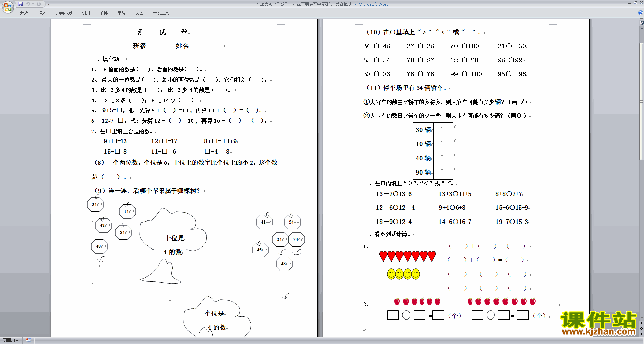The image size is (644, 344).
Task: Select the apple shape labeled 84
Action: pos(123,232)
